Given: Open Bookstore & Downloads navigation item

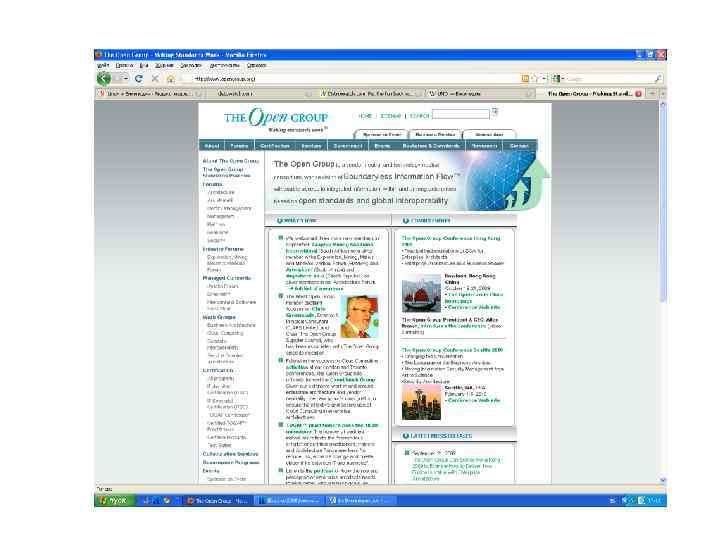Looking at the screenshot, I should point(431,146).
